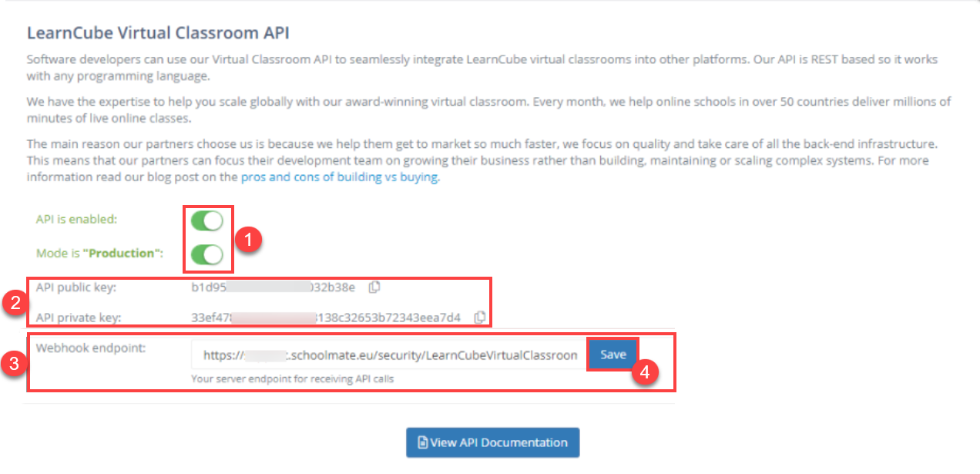980x474 pixels.
Task: Select the API private key value
Action: tap(326, 317)
